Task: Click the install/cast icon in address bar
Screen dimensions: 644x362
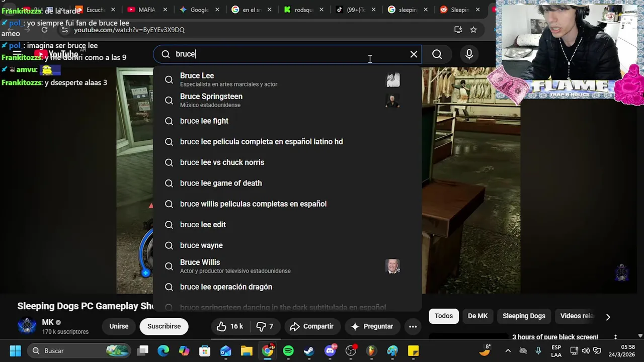Action: (x=458, y=30)
